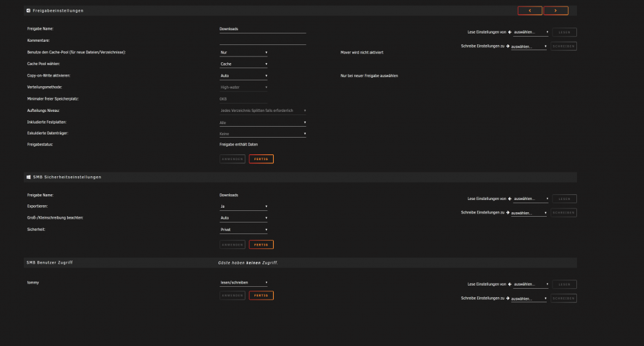The width and height of the screenshot is (644, 346).
Task: Go to previous share with left arrow button
Action: coord(530,11)
